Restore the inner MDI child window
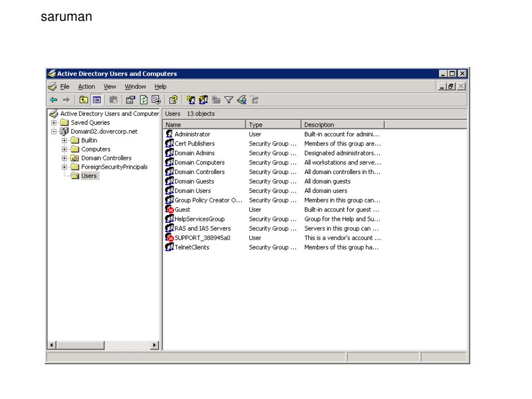Image resolution: width=532 pixels, height=399 pixels. (x=451, y=87)
